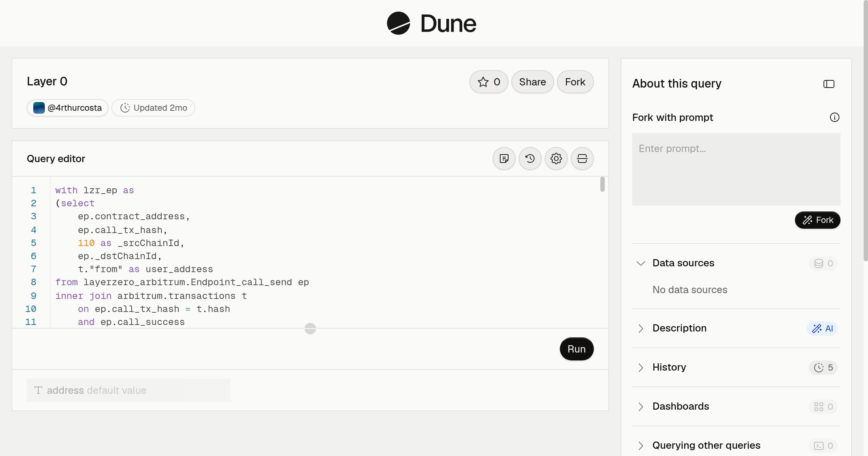Click the Layer 0 query title
Viewport: 868px width, 456px height.
tap(47, 81)
